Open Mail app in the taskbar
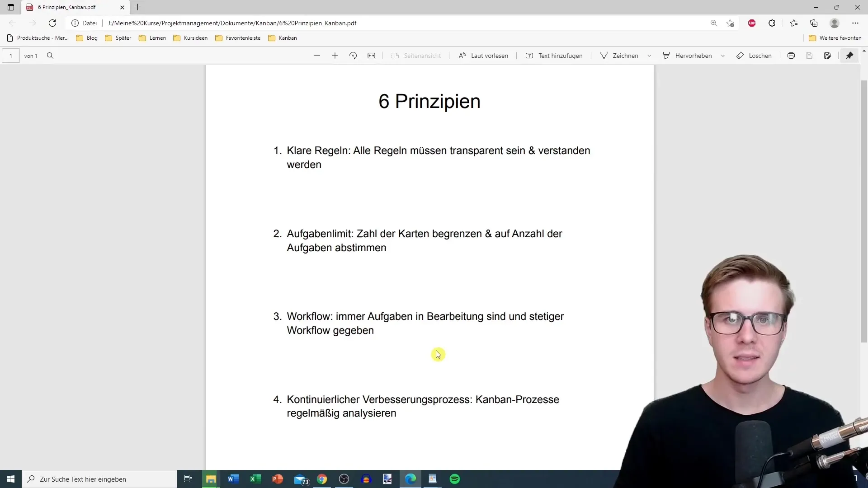 pos(301,479)
